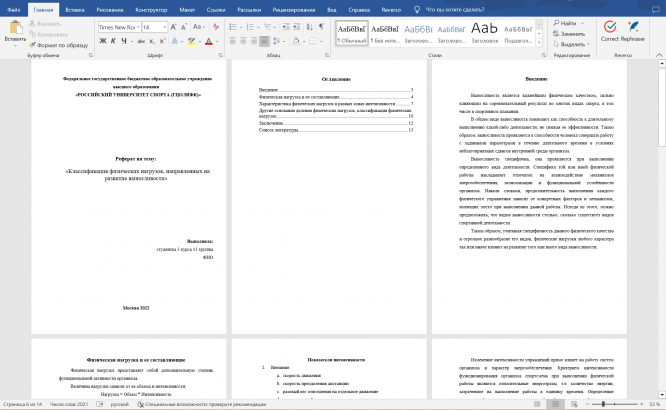Click the bulleted list icon
666x410 pixels.
tap(233, 27)
